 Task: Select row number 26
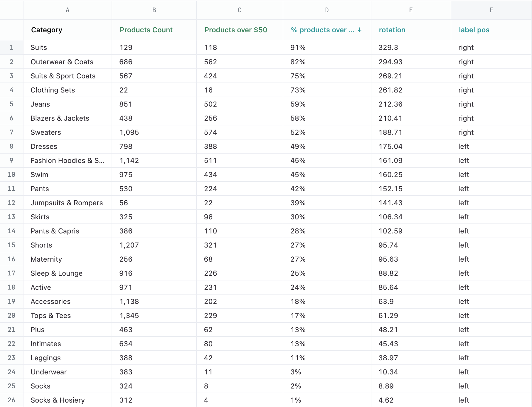(x=11, y=400)
